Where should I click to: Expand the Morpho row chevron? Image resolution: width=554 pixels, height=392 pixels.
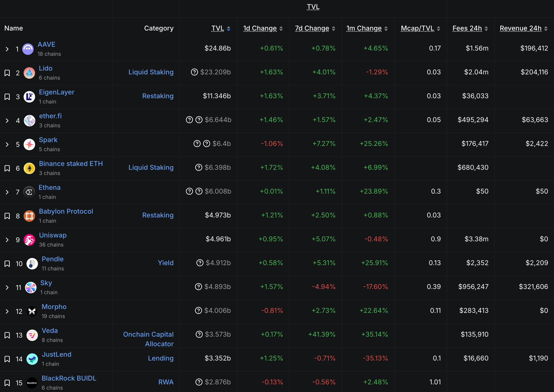click(x=7, y=311)
